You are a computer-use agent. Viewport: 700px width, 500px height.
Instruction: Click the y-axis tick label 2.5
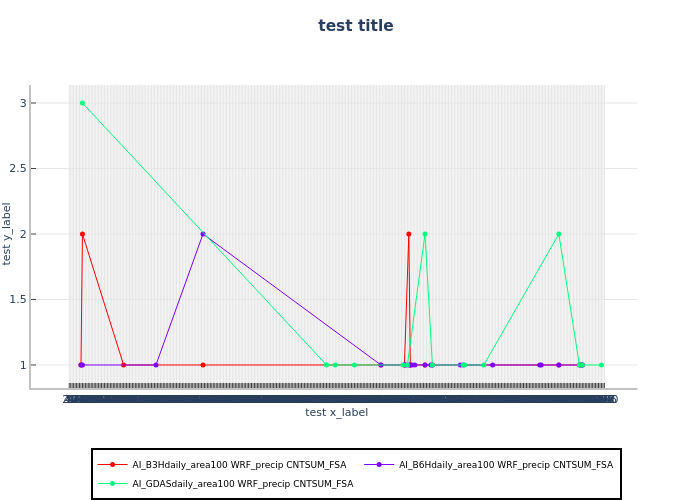pyautogui.click(x=18, y=168)
